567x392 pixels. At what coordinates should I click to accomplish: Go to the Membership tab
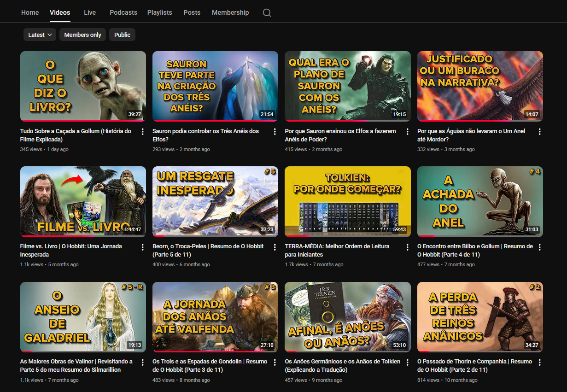[230, 12]
